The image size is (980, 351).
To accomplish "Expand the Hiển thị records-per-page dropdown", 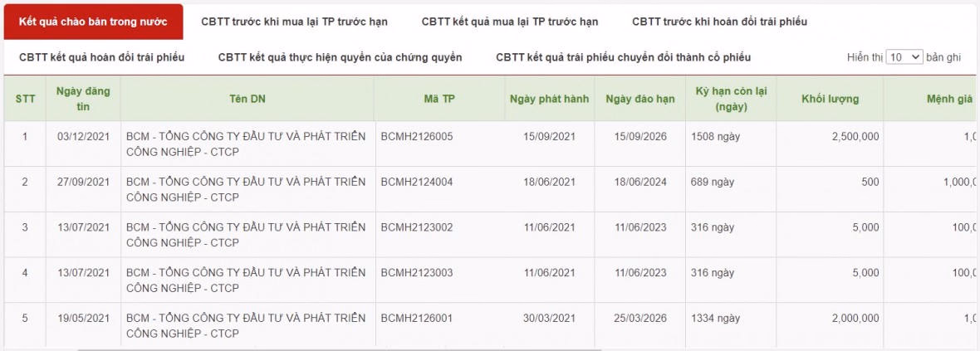I will click(x=904, y=57).
